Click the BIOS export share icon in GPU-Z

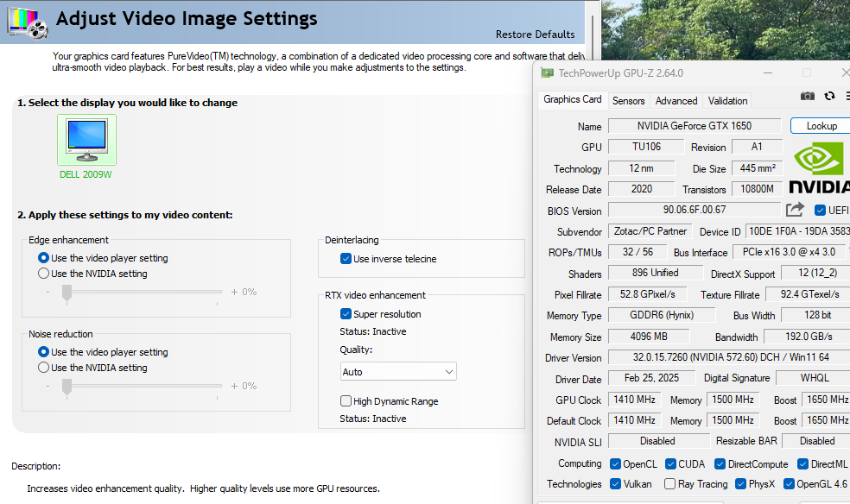[x=795, y=210]
